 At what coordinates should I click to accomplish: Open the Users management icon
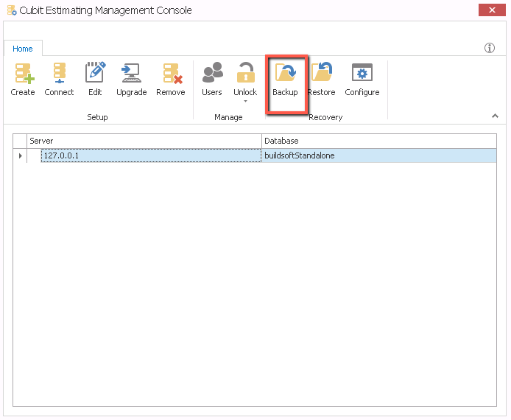coord(212,74)
